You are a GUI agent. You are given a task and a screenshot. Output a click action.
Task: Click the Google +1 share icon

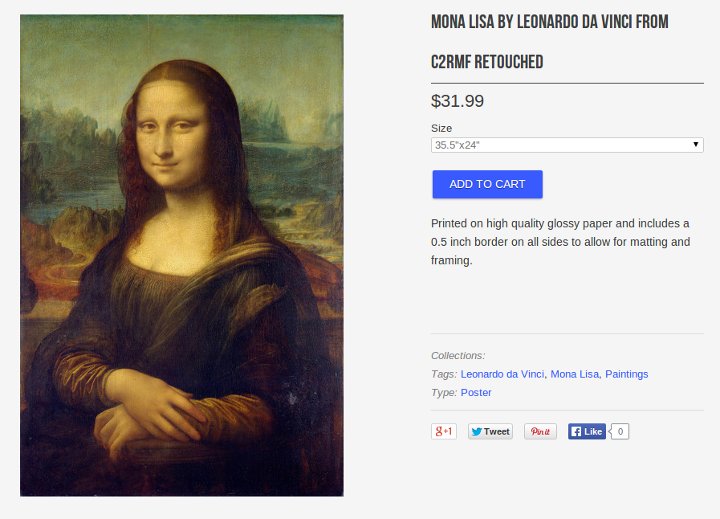444,431
